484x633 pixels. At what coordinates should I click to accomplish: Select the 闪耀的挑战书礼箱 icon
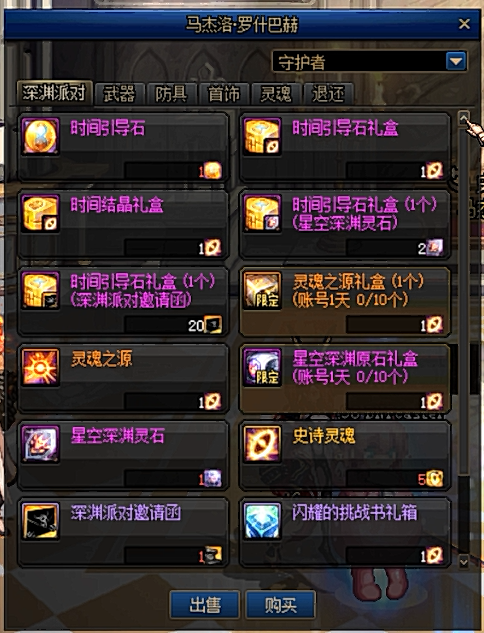point(262,520)
